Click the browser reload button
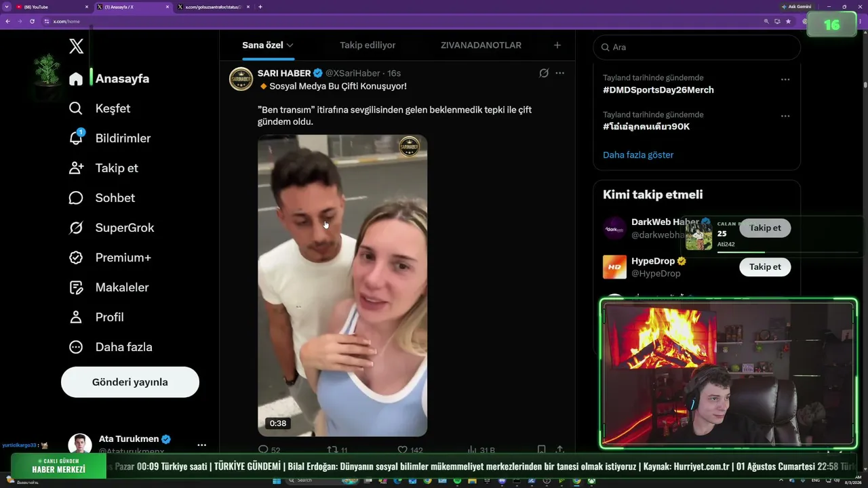Screen dimensions: 868x488 (x=32, y=21)
